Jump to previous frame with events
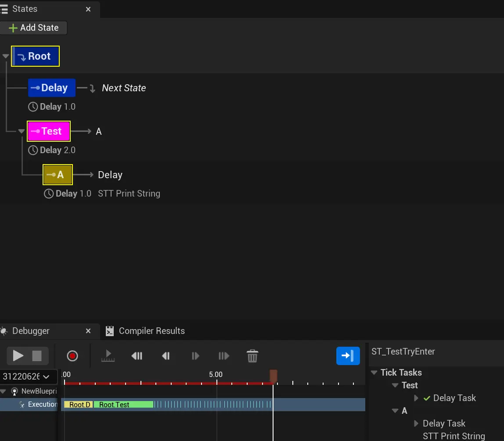504x441 pixels. (x=137, y=356)
